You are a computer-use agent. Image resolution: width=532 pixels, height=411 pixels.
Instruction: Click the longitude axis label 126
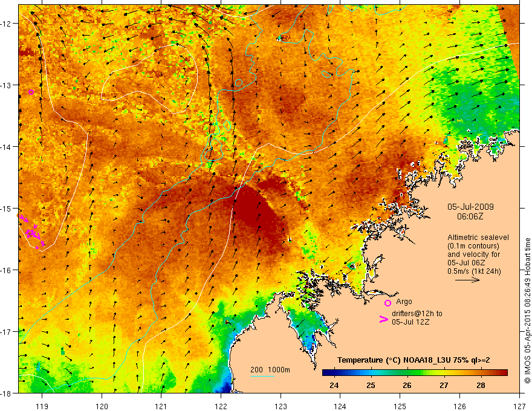click(459, 406)
